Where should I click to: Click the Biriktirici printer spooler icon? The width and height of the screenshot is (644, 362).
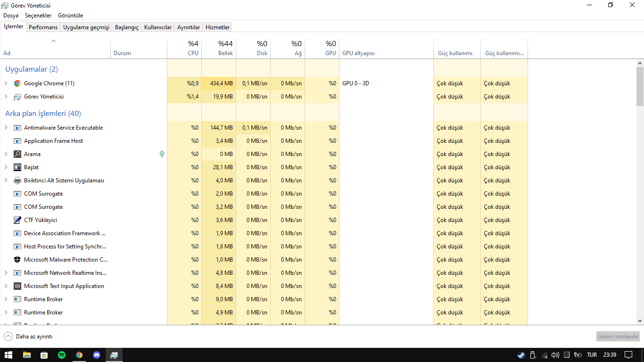click(17, 181)
